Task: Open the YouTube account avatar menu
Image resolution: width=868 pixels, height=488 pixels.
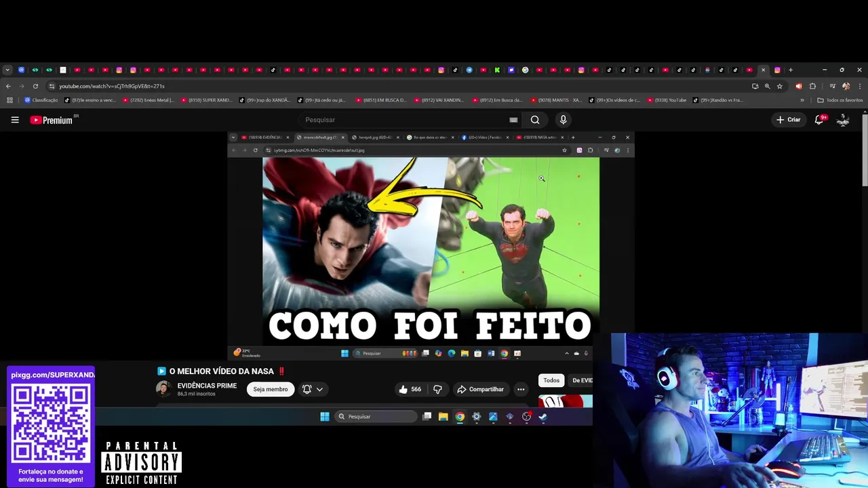Action: [x=843, y=120]
